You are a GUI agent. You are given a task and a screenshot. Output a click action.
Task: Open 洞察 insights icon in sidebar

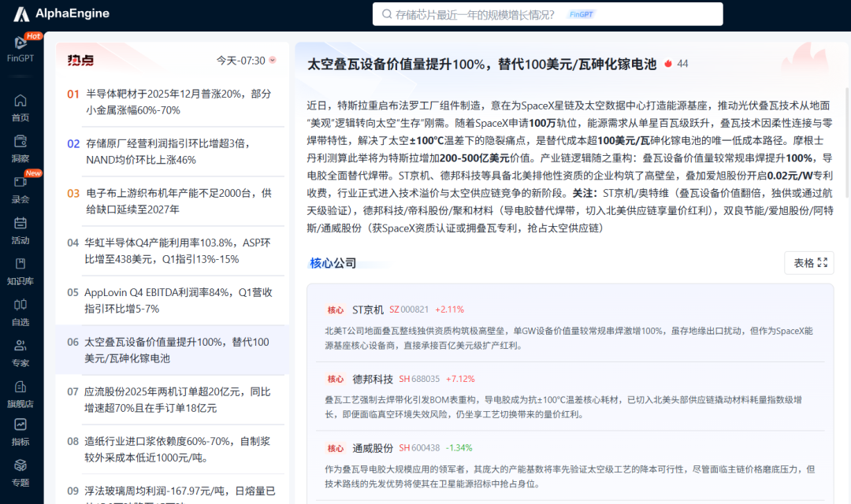click(x=20, y=142)
